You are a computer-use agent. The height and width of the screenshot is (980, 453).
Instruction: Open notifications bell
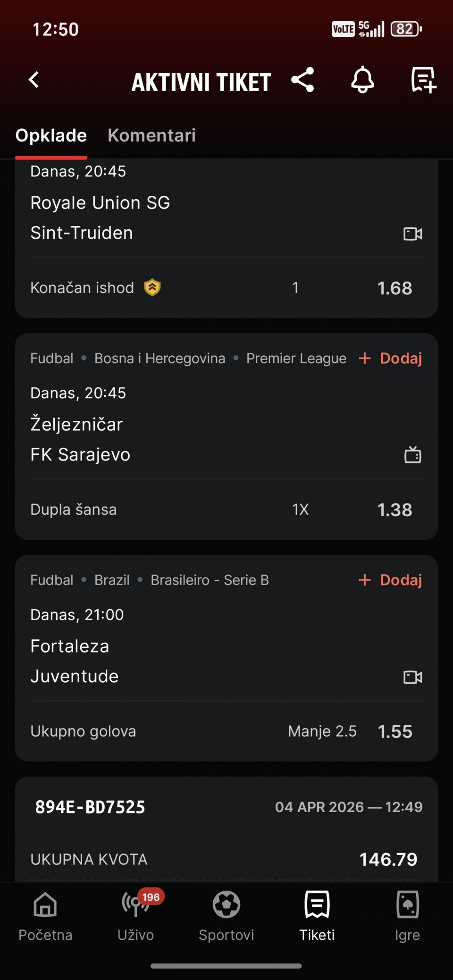[x=362, y=80]
